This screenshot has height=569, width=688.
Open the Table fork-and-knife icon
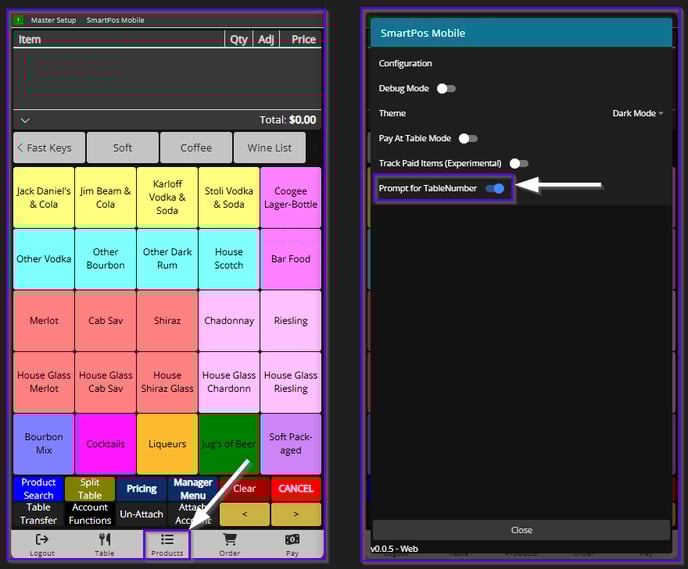click(x=104, y=539)
